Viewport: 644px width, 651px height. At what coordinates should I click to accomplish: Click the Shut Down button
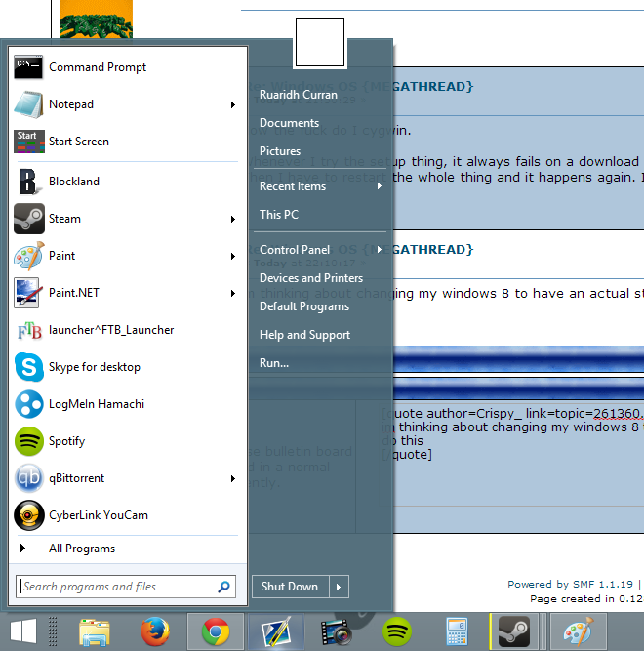coord(290,587)
